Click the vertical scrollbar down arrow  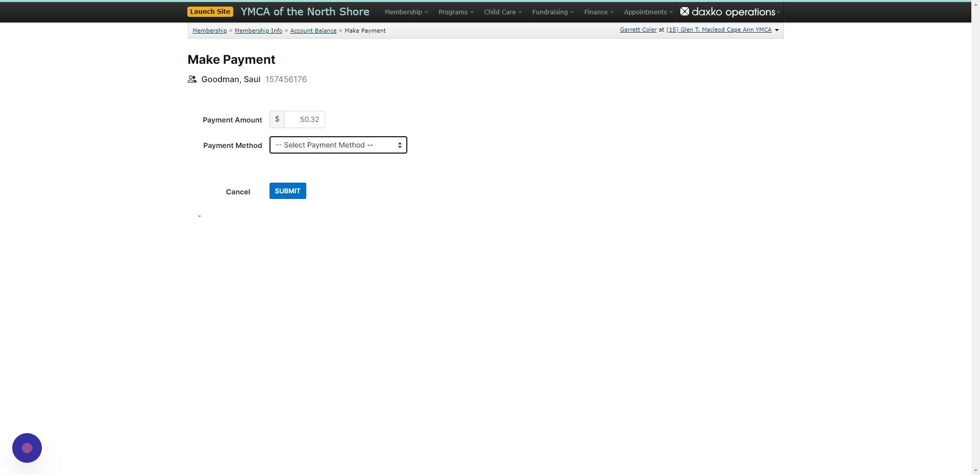coord(975,470)
